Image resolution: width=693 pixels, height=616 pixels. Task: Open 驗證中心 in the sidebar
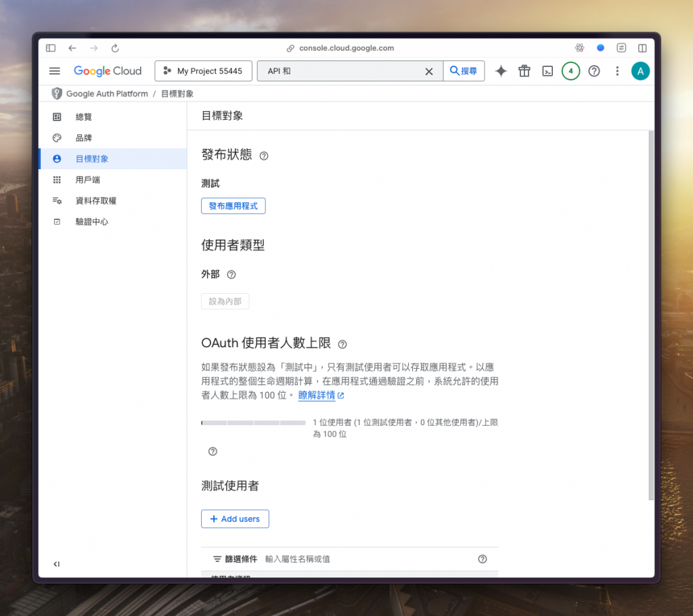pyautogui.click(x=113, y=221)
